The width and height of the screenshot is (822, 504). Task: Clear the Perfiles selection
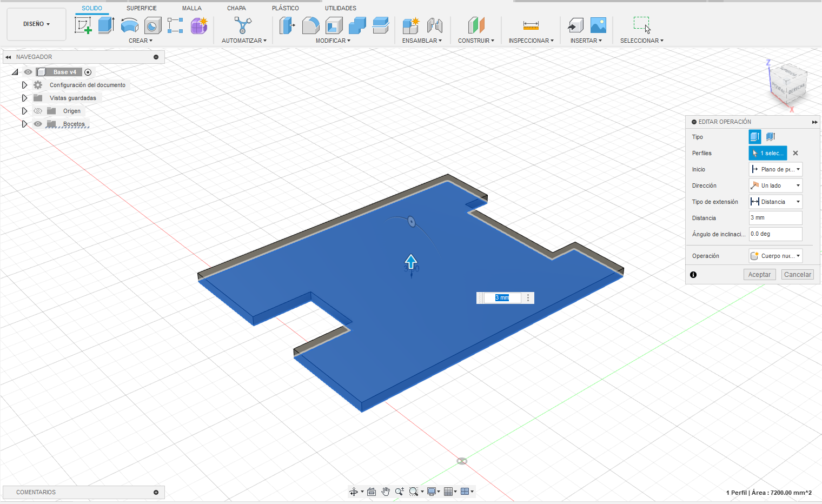click(796, 153)
